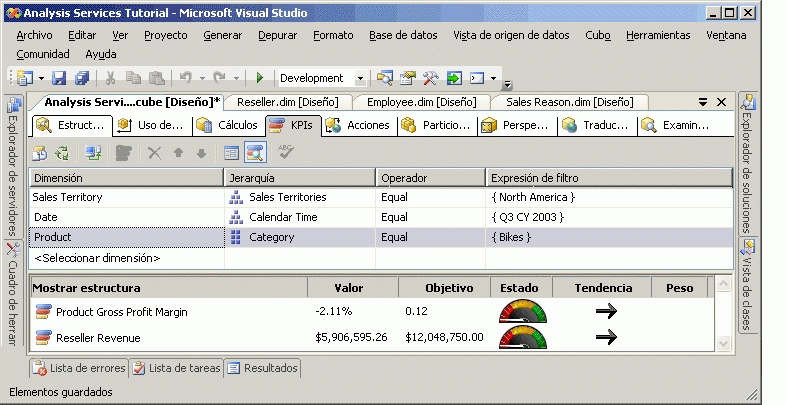Expand Explorador de servidores side panel
Screen dimensions: 786x405
pyautogui.click(x=13, y=166)
